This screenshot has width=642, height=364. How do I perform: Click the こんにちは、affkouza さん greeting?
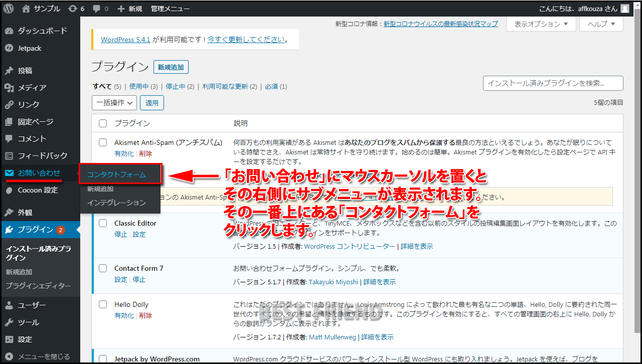(578, 9)
